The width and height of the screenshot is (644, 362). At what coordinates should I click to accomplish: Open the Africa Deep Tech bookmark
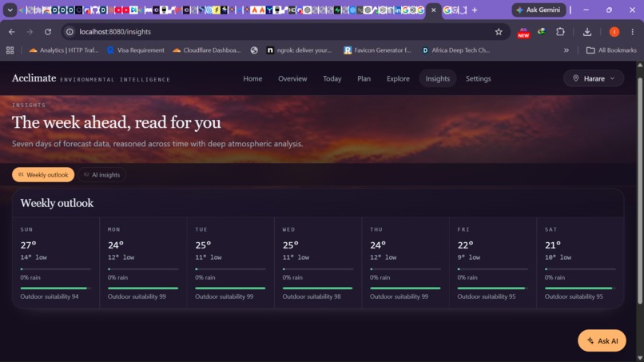[456, 50]
